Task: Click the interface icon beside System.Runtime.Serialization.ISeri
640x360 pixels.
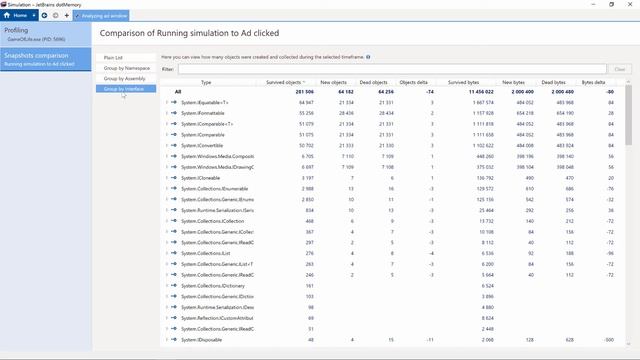Action: coord(174,210)
